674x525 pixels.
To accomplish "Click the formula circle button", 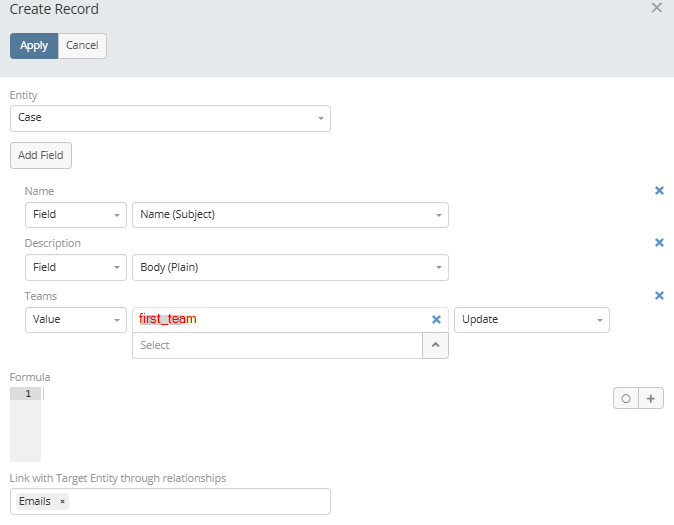I will (626, 398).
